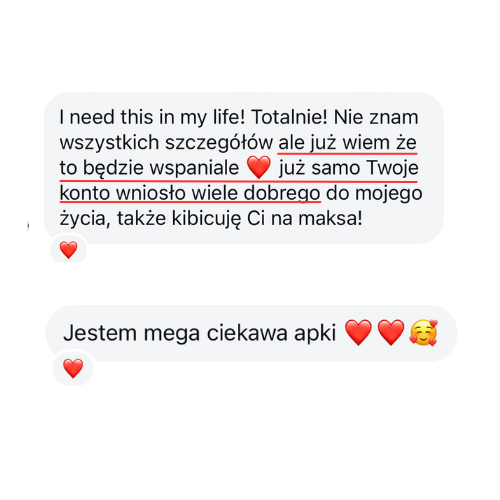Click the phrase 'kibicuję Ci na maksa!'
Image resolution: width=500 pixels, height=500 pixels.
[x=267, y=219]
